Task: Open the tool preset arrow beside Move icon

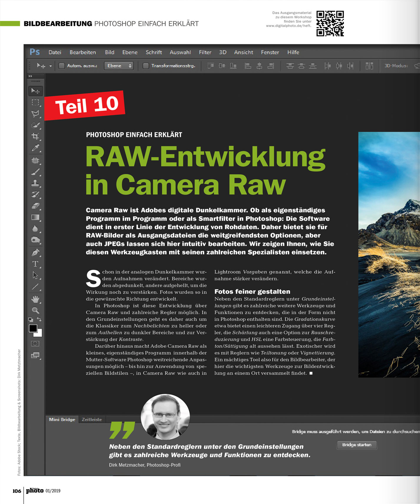Action: 51,66
